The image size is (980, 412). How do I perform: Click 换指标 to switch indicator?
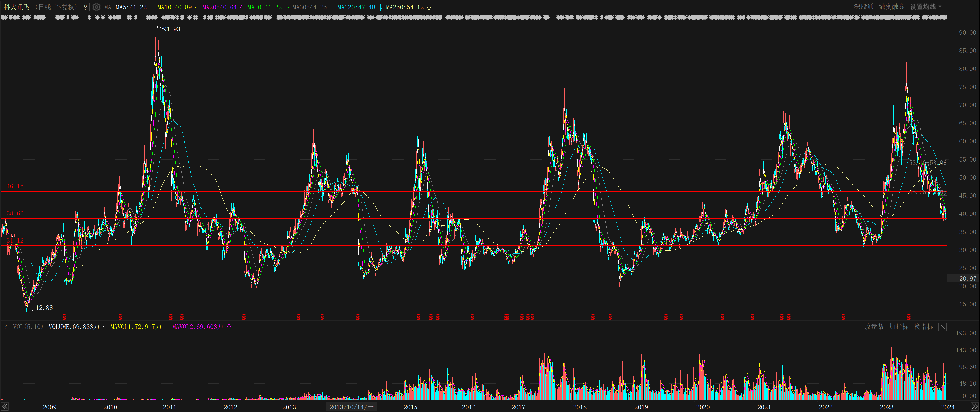click(923, 327)
